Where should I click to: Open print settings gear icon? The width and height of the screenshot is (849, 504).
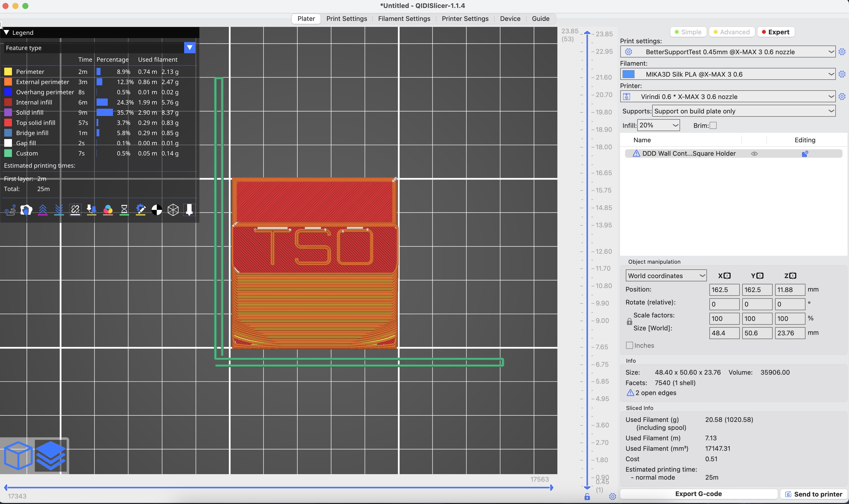pyautogui.click(x=842, y=52)
